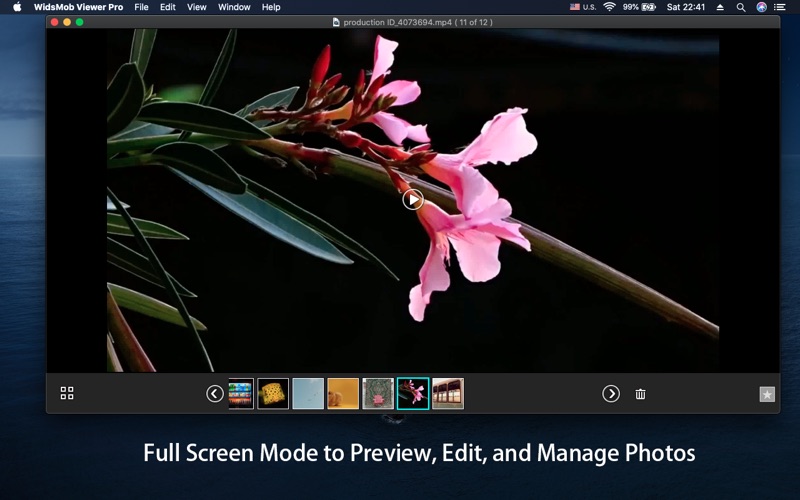Select the light blue sky thumbnail
The width and height of the screenshot is (800, 500).
308,394
